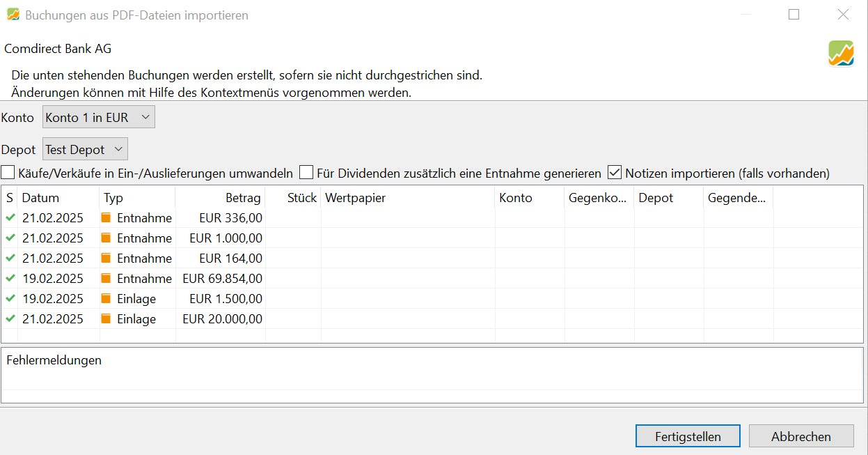This screenshot has width=868, height=455.
Task: Click the green checkmark on the EUR 336,00 row
Action: 10,217
